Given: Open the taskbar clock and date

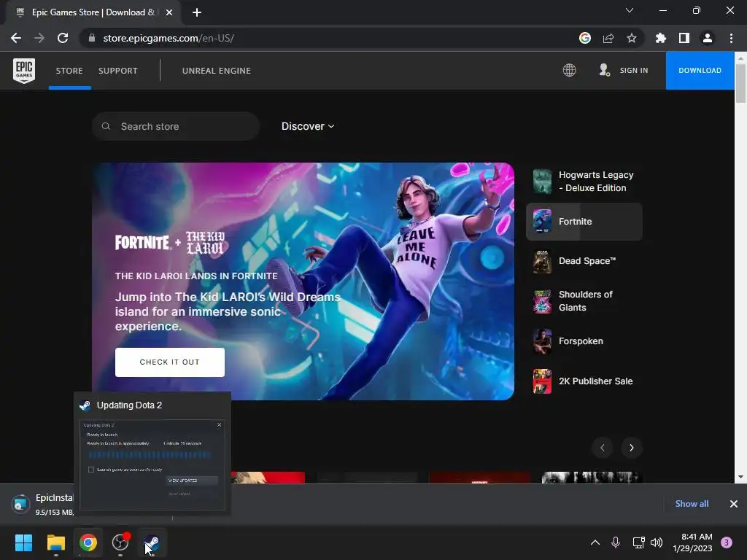Looking at the screenshot, I should [692, 542].
